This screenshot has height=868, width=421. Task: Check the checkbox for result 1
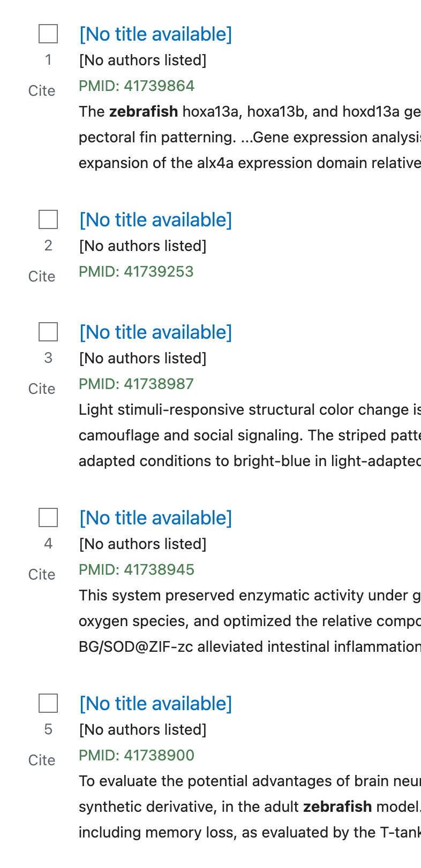coord(48,34)
